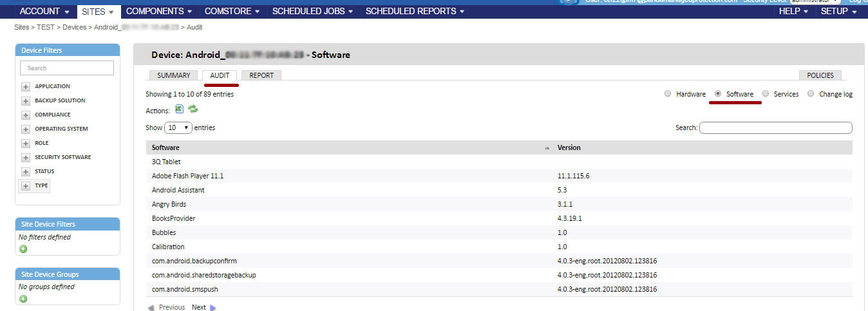Viewport: 868px width, 311px height.
Task: Expand the OPERATING SYSTEM filter
Action: [x=26, y=129]
